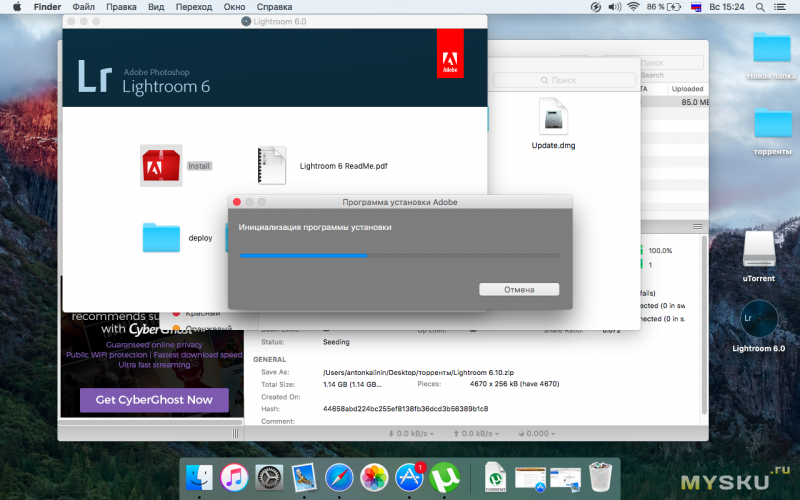Image resolution: width=800 pixels, height=500 pixels.
Task: Click the Adobe logo badge
Action: [x=450, y=54]
